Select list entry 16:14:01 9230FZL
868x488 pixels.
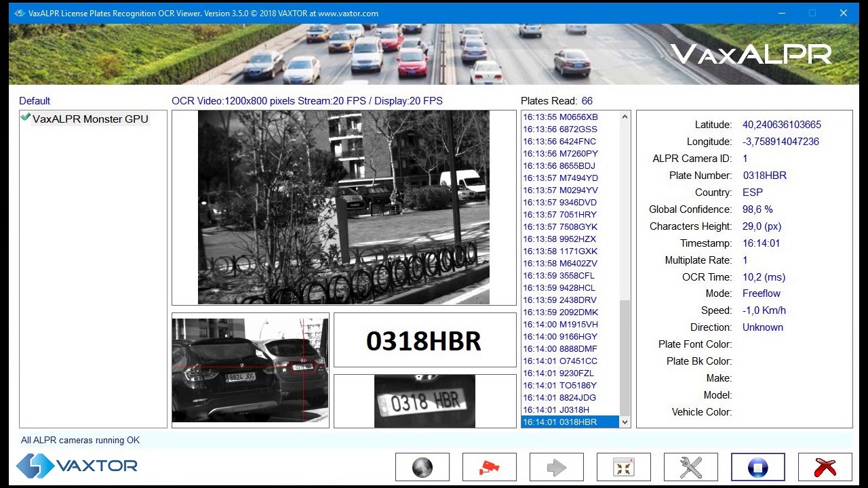click(x=570, y=373)
